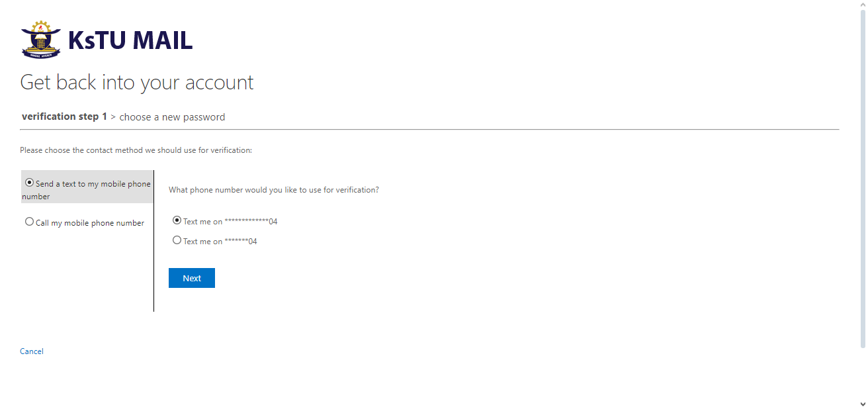
Task: Click the Call my mobile phone number label
Action: [90, 223]
